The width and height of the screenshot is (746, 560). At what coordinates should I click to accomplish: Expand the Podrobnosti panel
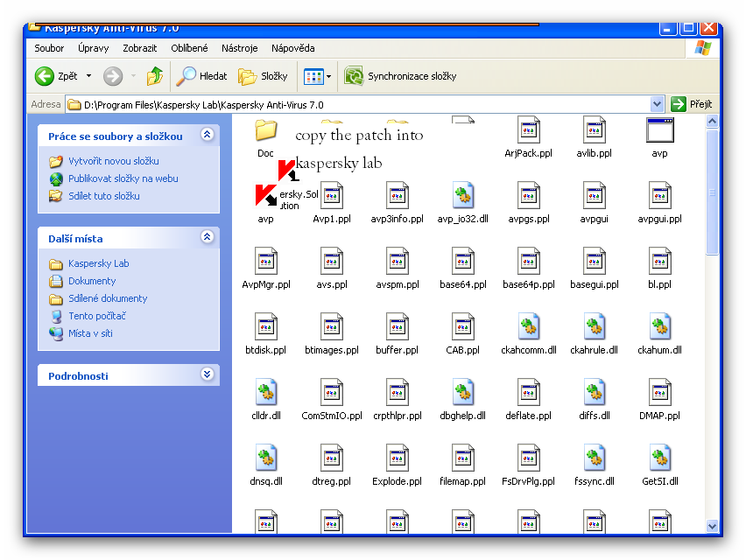pyautogui.click(x=207, y=374)
